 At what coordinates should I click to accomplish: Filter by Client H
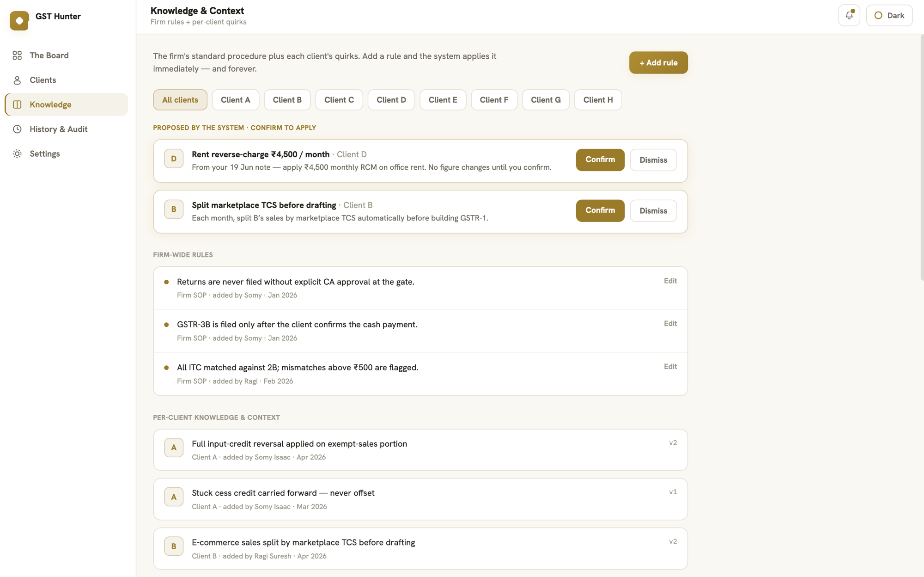598,100
